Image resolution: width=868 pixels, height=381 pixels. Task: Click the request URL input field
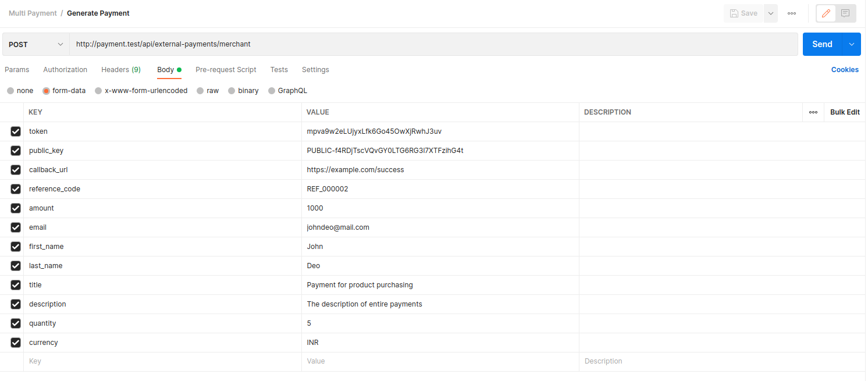(x=433, y=44)
